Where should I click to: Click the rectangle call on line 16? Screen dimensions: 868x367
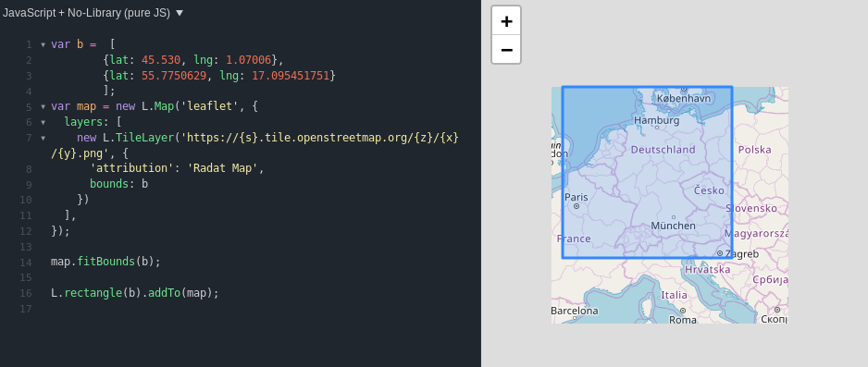click(93, 292)
